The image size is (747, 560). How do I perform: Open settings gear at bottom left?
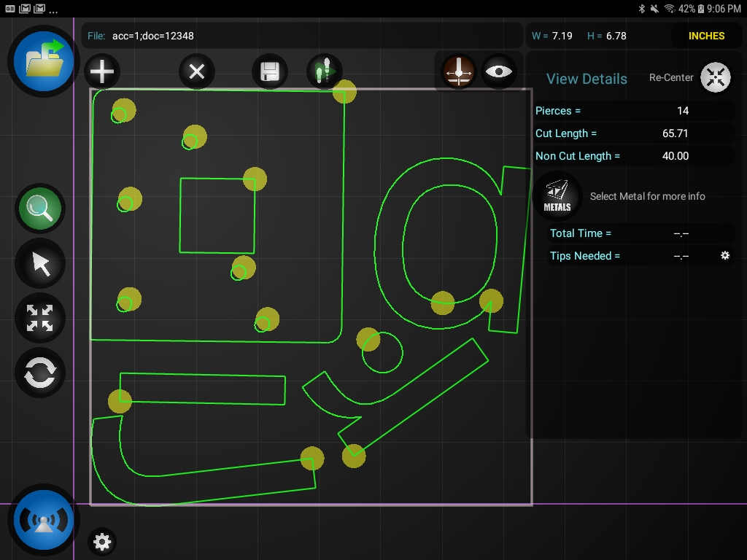(x=102, y=542)
